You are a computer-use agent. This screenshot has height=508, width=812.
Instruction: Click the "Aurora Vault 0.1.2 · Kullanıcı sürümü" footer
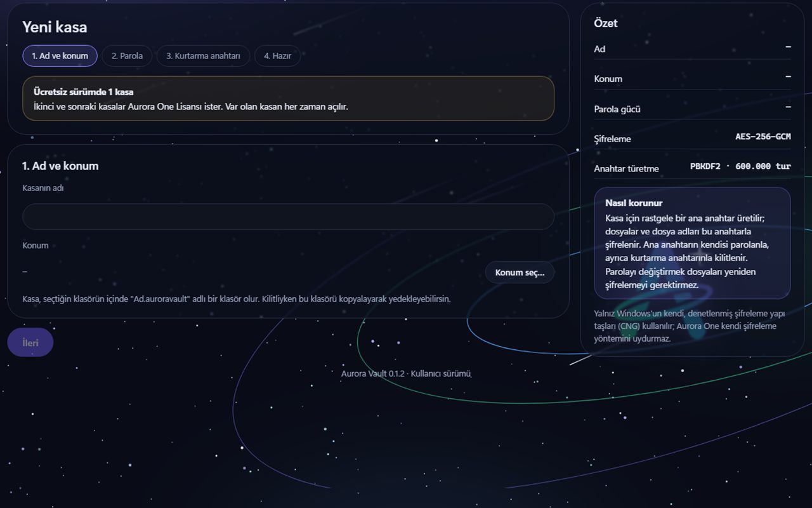406,373
